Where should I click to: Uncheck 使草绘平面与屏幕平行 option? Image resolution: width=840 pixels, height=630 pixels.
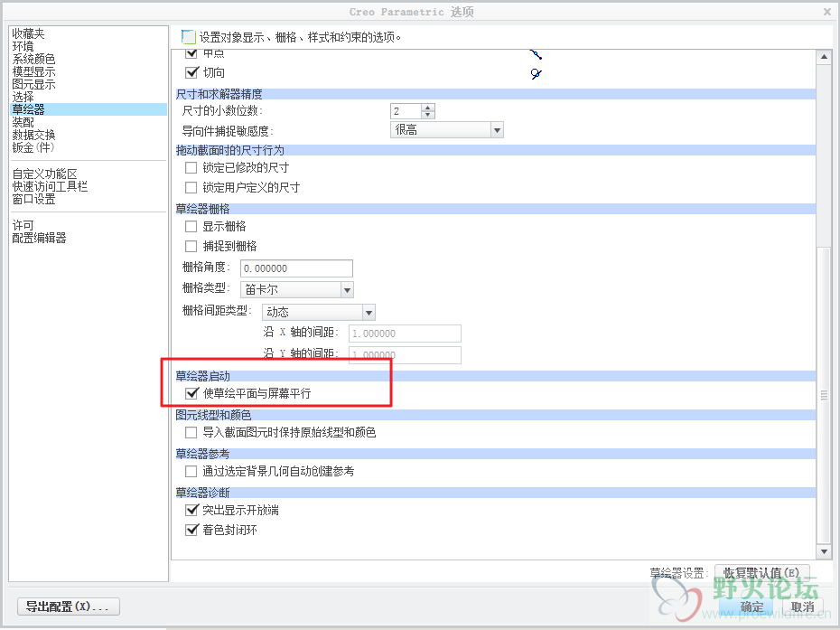coord(191,393)
